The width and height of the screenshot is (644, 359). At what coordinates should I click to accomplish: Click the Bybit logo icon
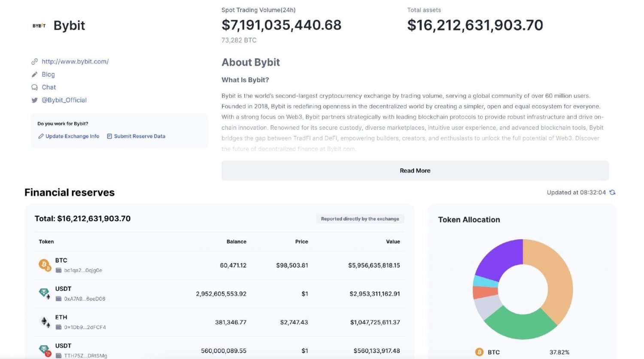pyautogui.click(x=39, y=26)
